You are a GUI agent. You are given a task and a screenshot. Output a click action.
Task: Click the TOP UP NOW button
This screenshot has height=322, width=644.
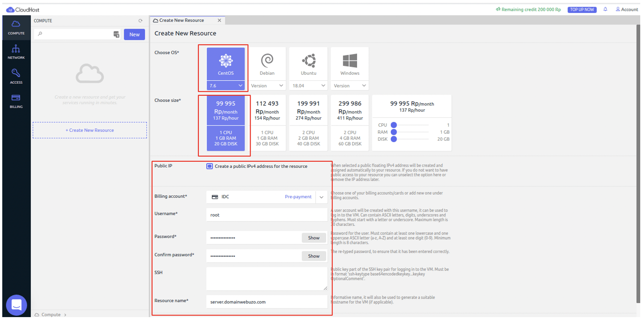582,10
